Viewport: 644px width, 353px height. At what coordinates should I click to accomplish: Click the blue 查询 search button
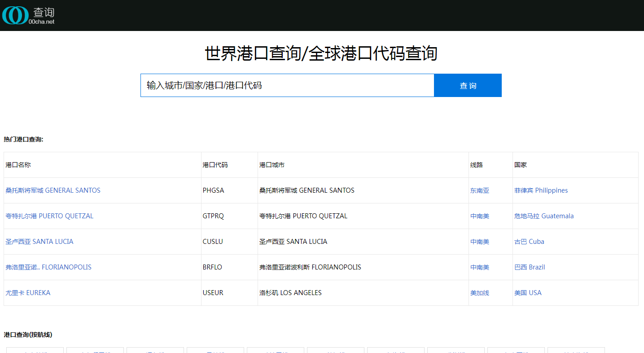(468, 85)
